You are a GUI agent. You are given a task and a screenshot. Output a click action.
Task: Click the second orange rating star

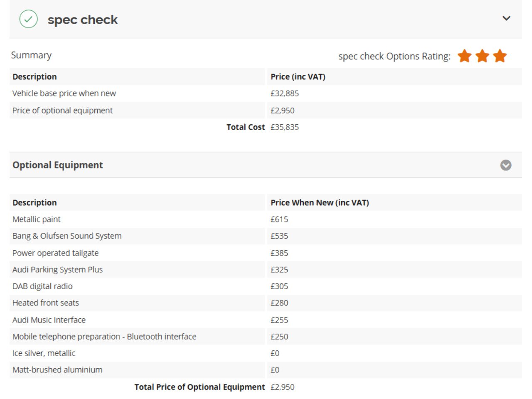(x=482, y=56)
